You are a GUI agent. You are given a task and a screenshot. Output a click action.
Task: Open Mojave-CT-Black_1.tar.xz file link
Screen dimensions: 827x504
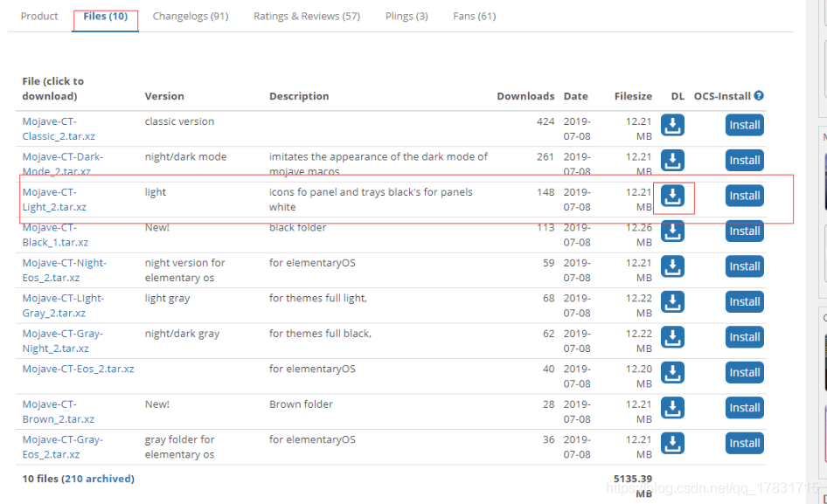55,235
